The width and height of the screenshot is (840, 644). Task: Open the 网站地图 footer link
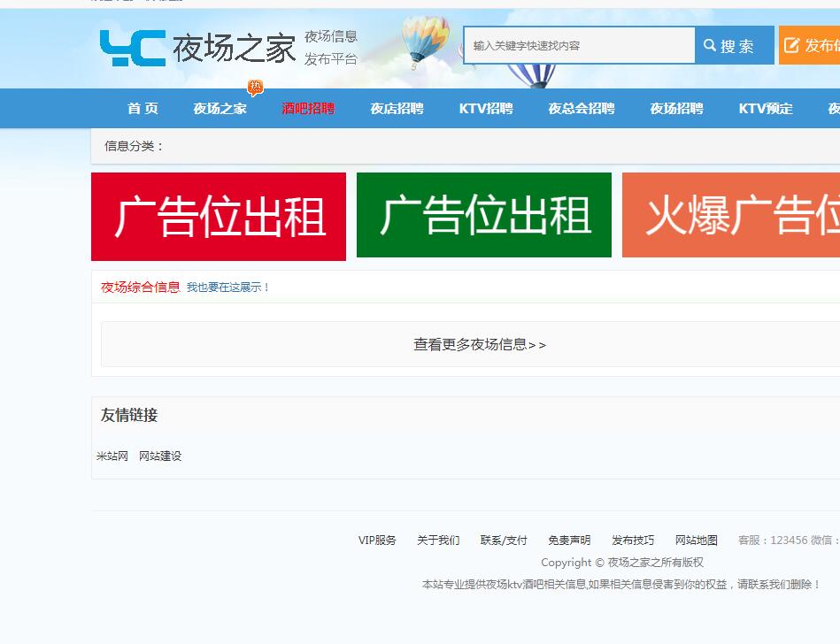697,540
